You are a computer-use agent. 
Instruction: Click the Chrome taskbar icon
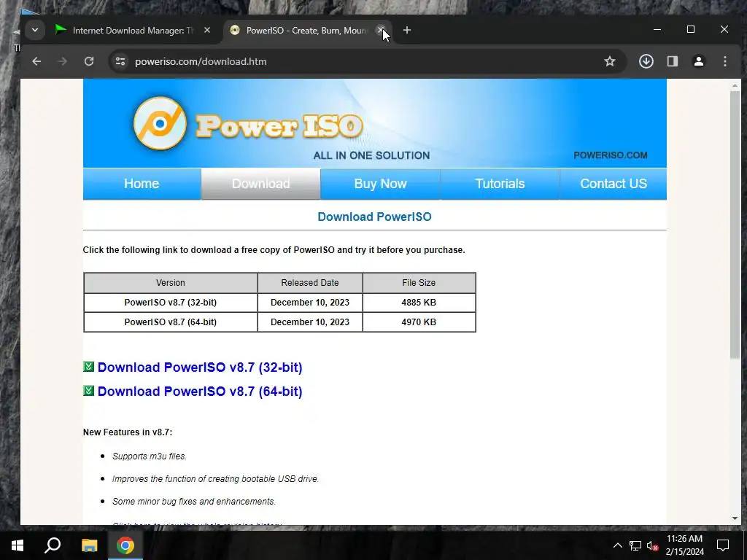click(x=125, y=545)
